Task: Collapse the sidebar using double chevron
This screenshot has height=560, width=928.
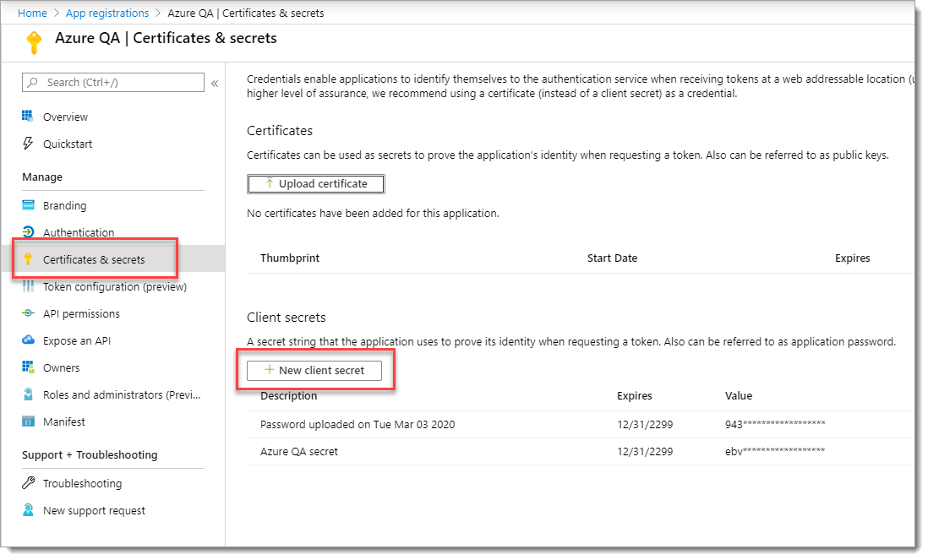Action: pos(215,83)
